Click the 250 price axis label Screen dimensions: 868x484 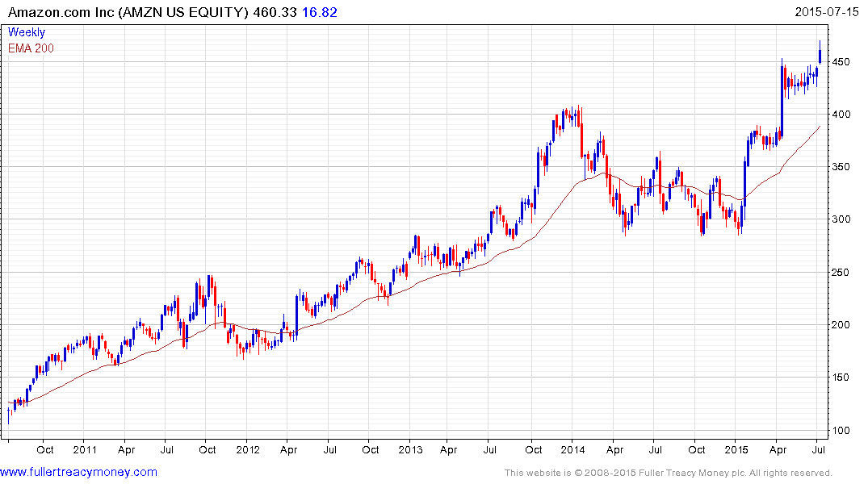tap(841, 272)
